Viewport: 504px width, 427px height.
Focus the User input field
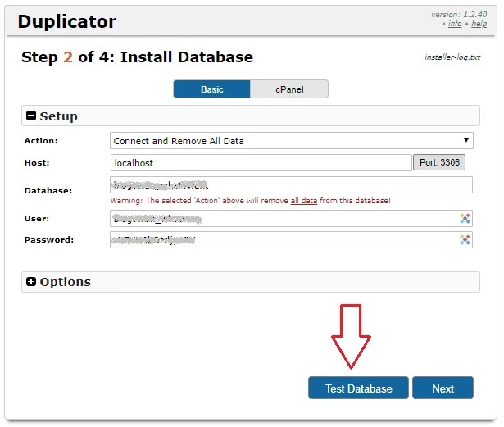[291, 219]
